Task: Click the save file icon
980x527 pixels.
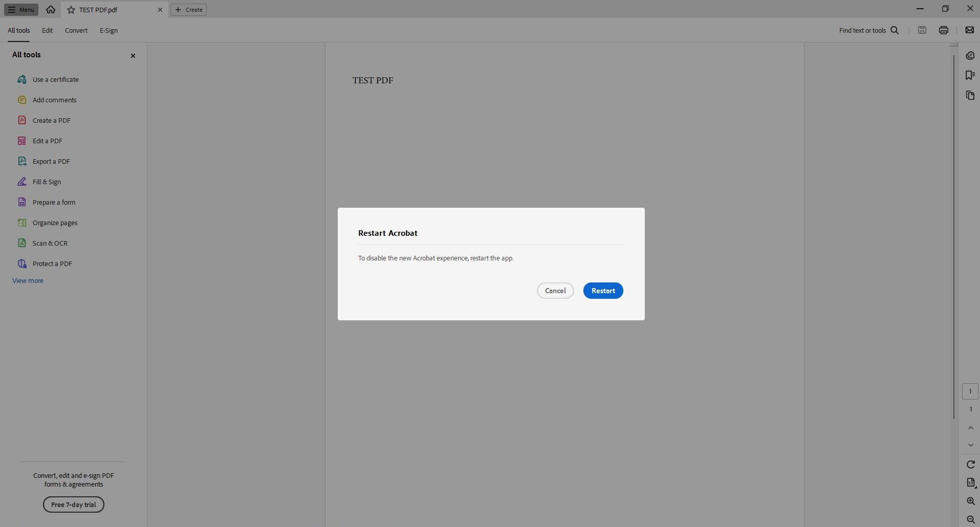Action: click(x=922, y=30)
